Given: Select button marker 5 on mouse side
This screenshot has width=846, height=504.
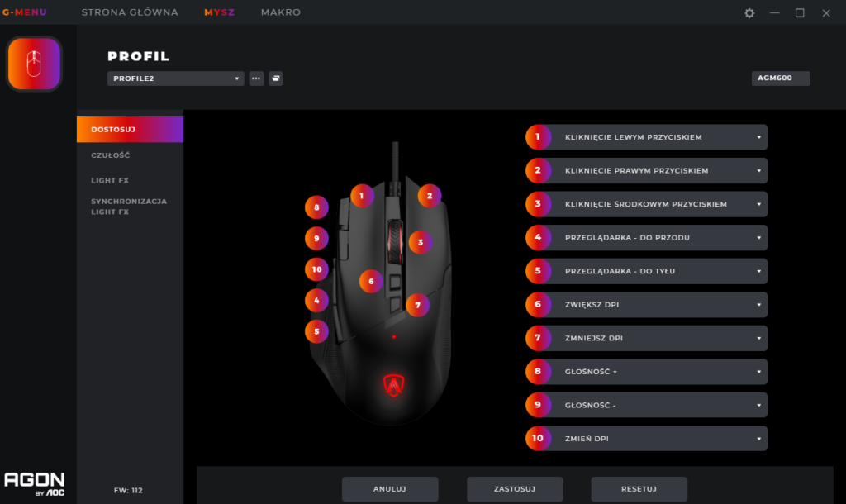Looking at the screenshot, I should click(316, 331).
